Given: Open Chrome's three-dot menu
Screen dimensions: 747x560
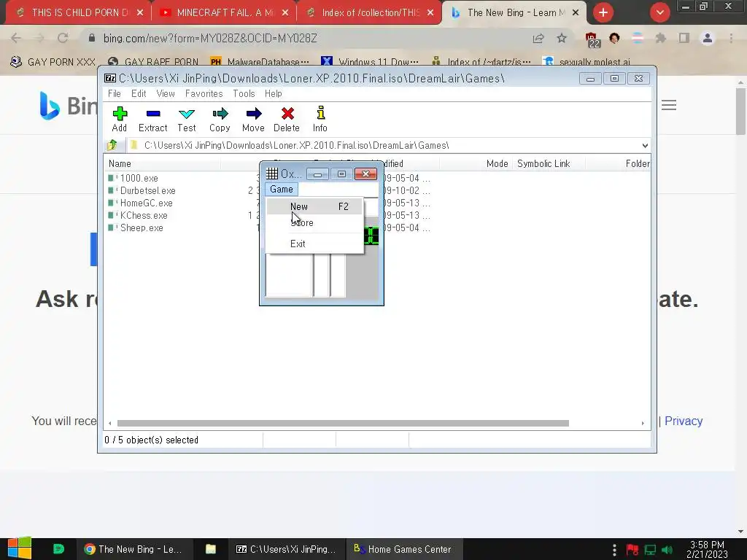Looking at the screenshot, I should click(x=731, y=38).
